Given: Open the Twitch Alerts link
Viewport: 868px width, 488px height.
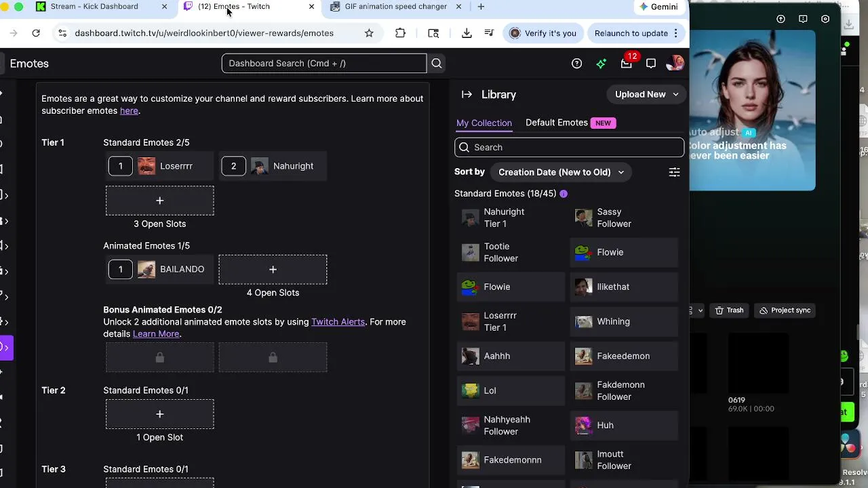Looking at the screenshot, I should [x=338, y=322].
